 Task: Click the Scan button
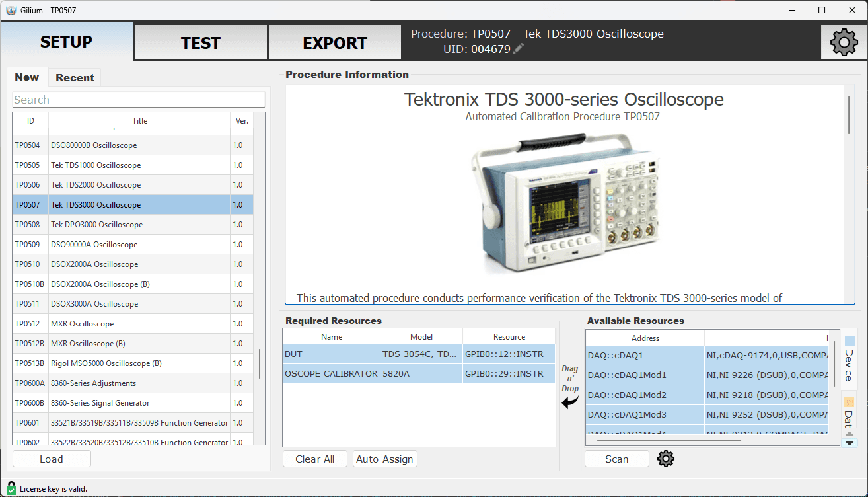point(617,459)
